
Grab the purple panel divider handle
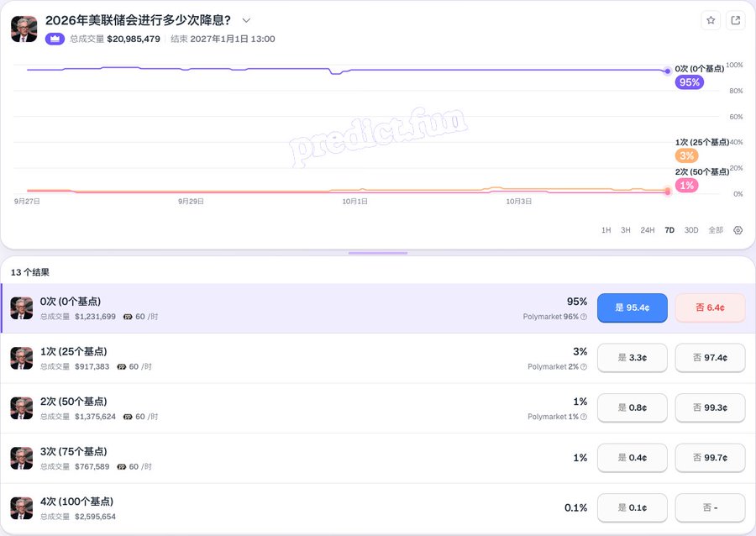pyautogui.click(x=378, y=253)
